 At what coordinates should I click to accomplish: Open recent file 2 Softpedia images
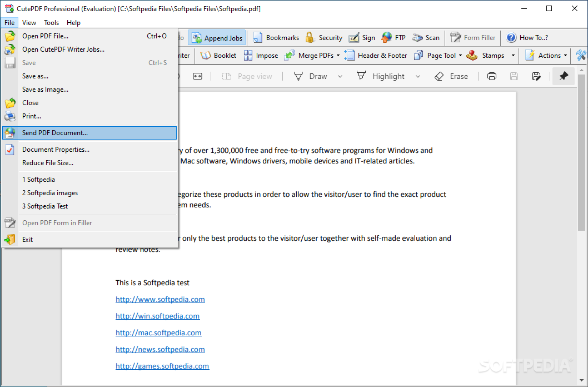tap(50, 193)
